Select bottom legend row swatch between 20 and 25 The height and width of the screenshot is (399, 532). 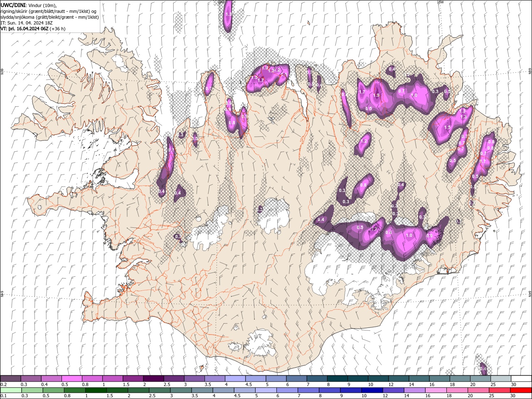pyautogui.click(x=478, y=390)
